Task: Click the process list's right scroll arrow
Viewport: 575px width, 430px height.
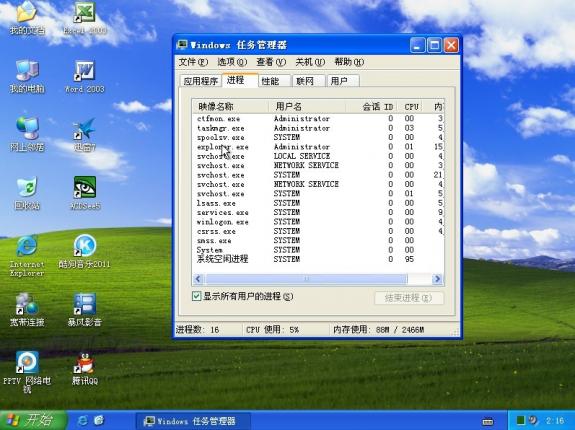Action: pyautogui.click(x=437, y=279)
